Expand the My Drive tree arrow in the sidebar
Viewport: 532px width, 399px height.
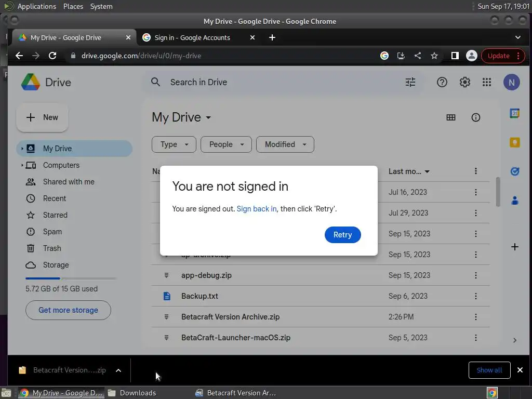pos(22,149)
